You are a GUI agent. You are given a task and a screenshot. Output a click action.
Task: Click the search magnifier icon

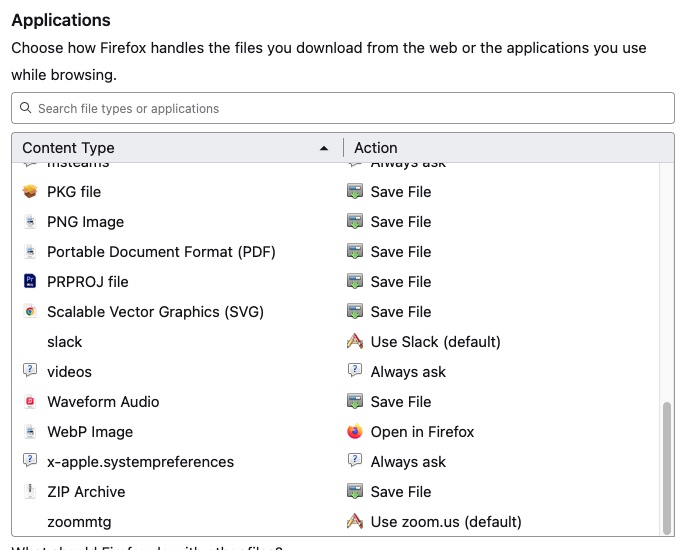[x=26, y=108]
